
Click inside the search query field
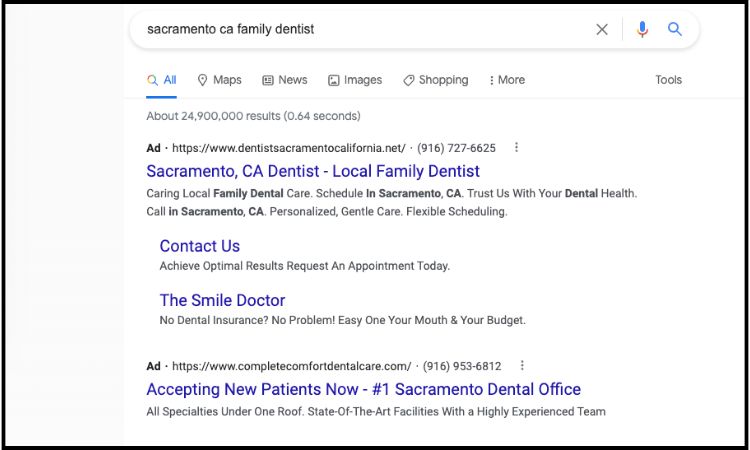click(360, 30)
